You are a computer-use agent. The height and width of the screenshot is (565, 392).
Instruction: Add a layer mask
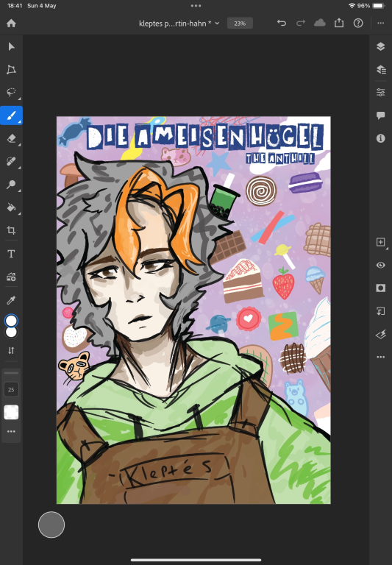point(381,288)
